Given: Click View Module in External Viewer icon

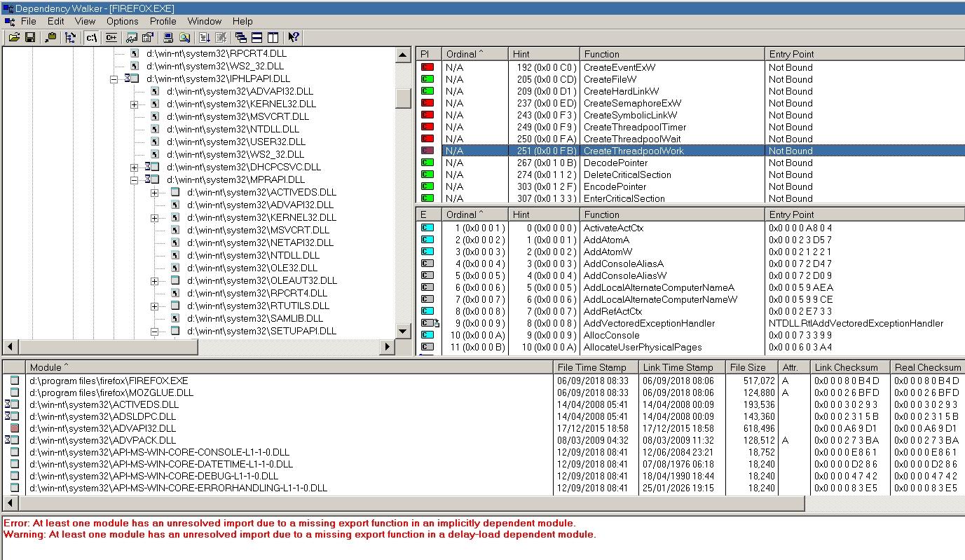Looking at the screenshot, I should (x=184, y=38).
